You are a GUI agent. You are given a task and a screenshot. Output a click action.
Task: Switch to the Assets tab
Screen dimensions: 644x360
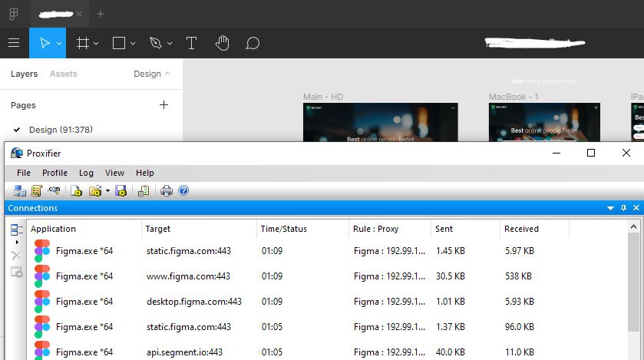coord(63,74)
